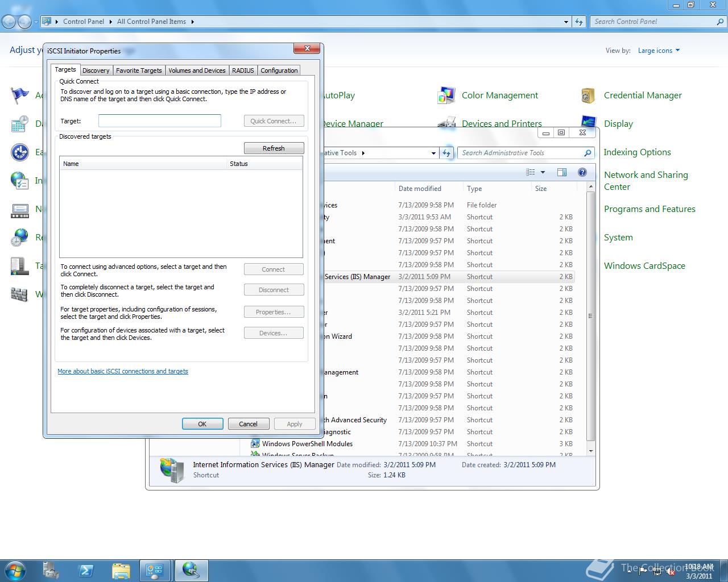This screenshot has width=728, height=582.
Task: Toggle preview pane in Administrative Tools window
Action: point(562,172)
